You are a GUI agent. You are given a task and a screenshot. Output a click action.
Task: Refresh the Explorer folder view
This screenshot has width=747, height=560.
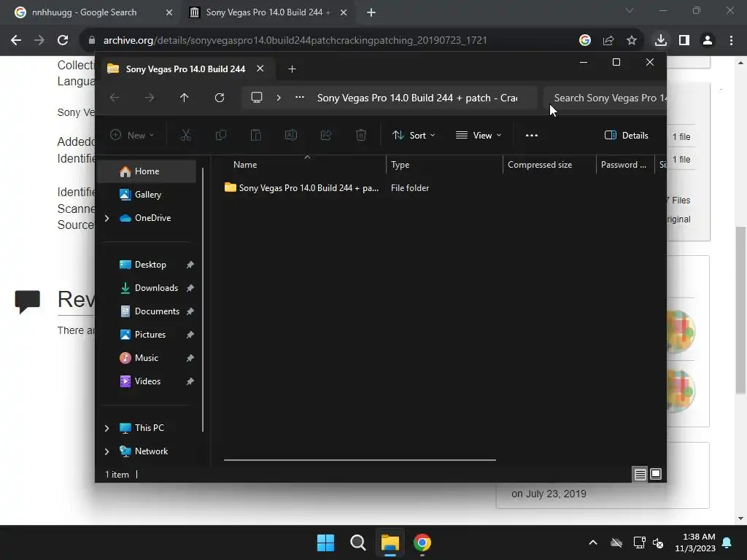(x=220, y=98)
